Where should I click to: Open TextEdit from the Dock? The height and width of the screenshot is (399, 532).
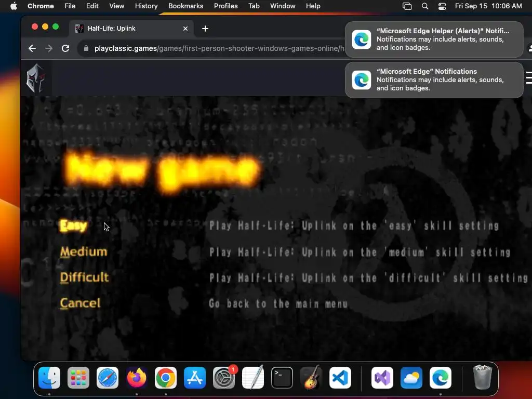click(x=253, y=378)
